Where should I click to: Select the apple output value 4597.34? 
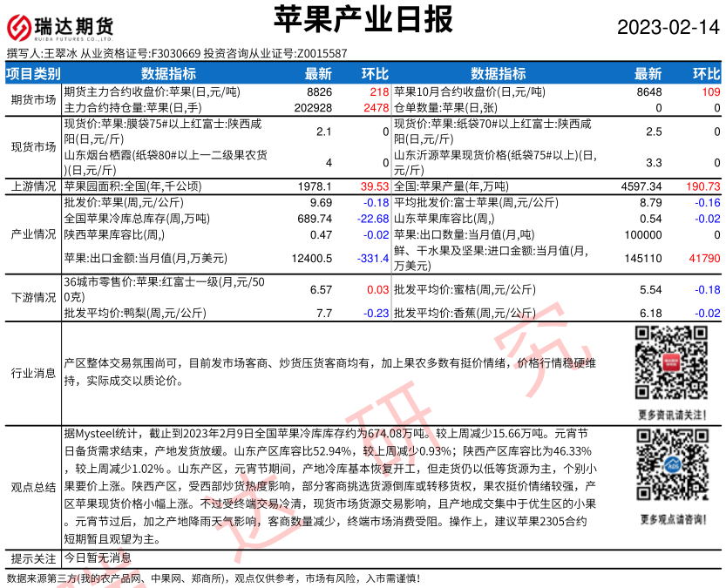click(641, 186)
